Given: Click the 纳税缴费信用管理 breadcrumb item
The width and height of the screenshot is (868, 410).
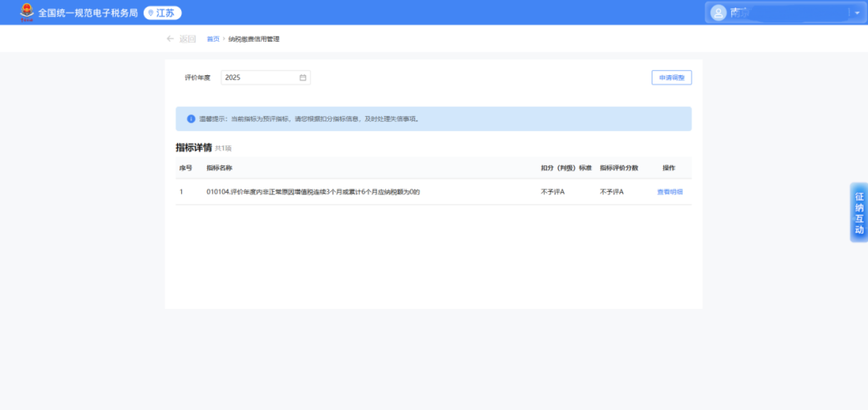Looking at the screenshot, I should 254,39.
